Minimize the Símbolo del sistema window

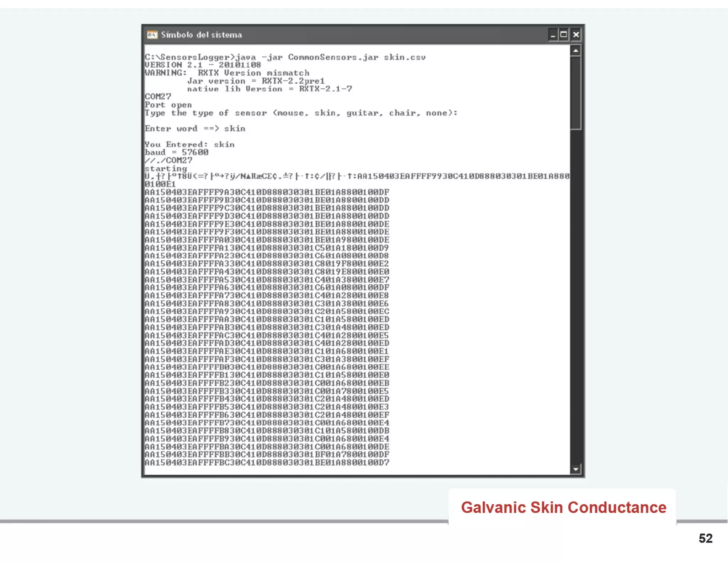553,35
